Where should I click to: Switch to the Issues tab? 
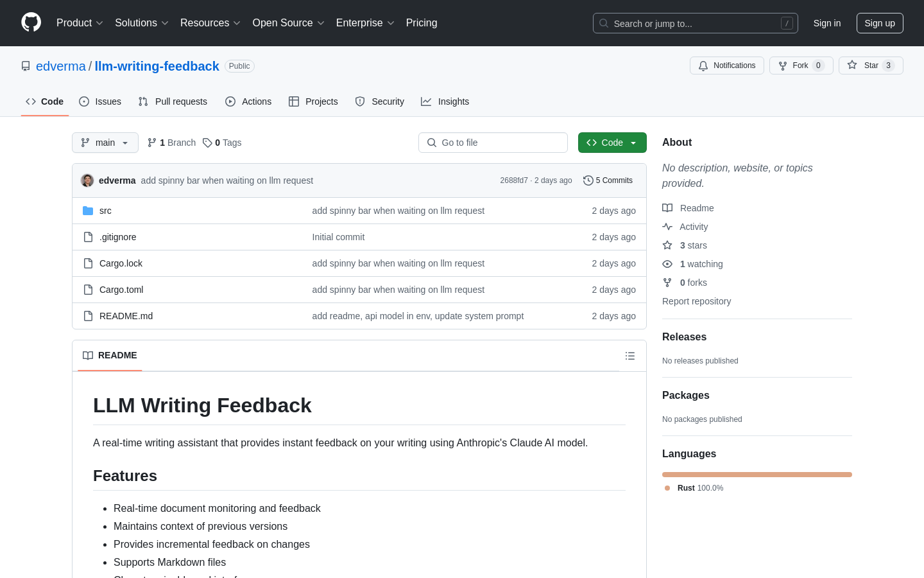100,101
